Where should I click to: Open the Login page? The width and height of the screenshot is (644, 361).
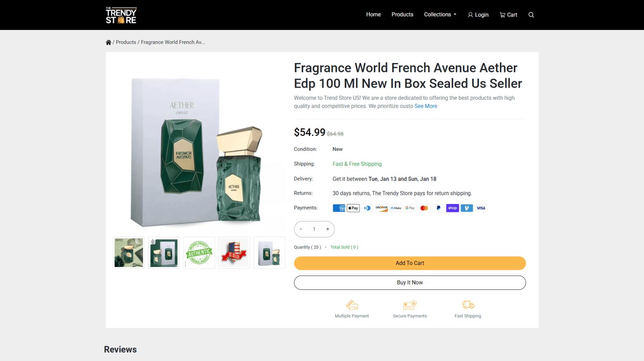478,15
